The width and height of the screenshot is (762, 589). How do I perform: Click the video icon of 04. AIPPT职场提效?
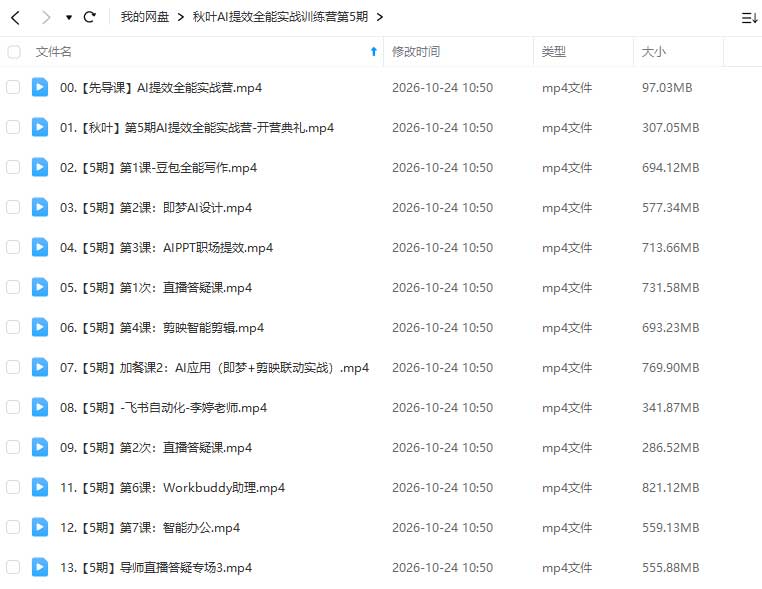[x=40, y=247]
